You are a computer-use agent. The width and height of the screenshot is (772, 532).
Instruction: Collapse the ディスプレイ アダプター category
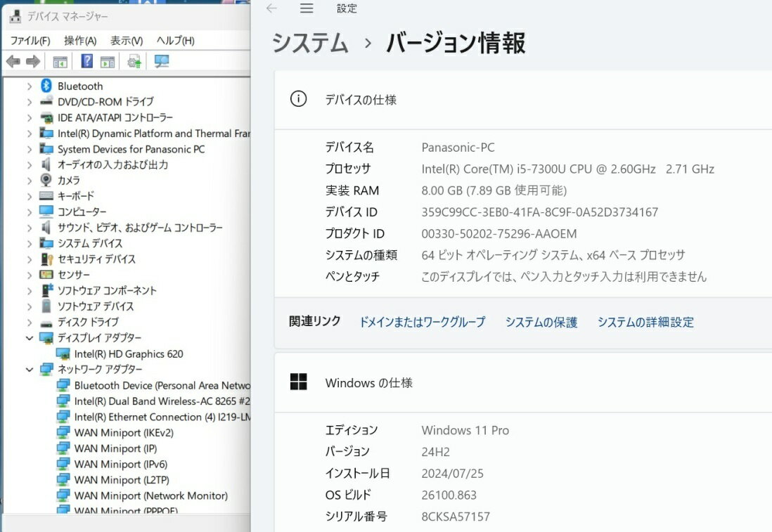pyautogui.click(x=29, y=338)
